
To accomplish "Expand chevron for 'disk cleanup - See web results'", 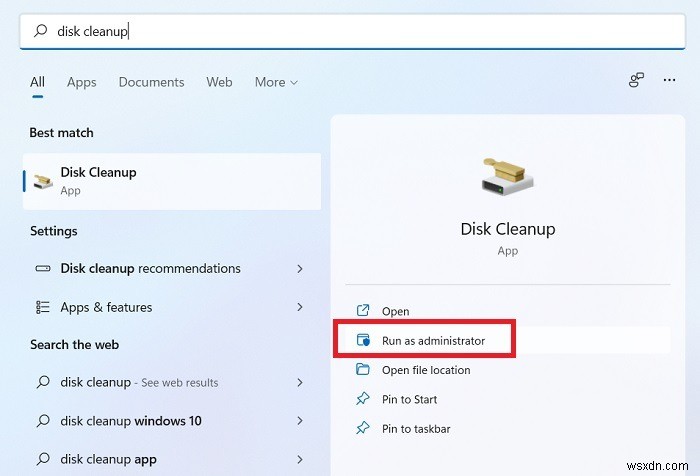I will pos(300,383).
